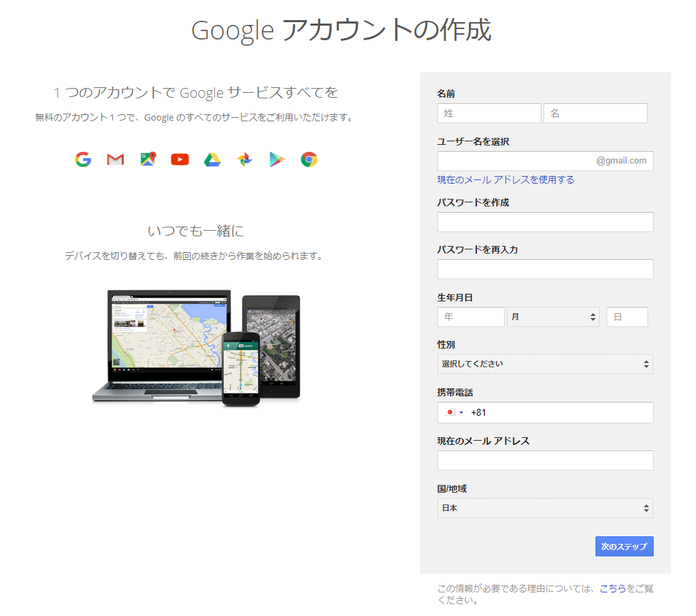
Task: Click the YouTube play icon
Action: 180,159
